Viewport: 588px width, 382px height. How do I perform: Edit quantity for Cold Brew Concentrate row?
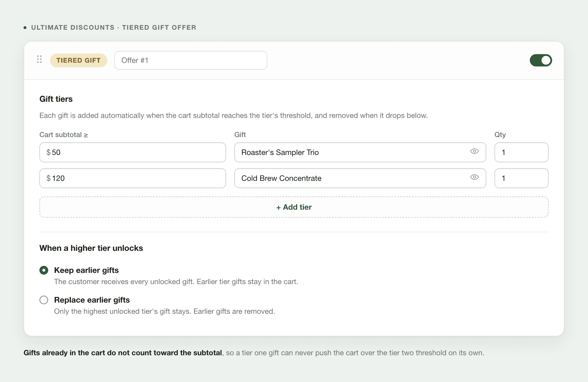[x=521, y=178]
